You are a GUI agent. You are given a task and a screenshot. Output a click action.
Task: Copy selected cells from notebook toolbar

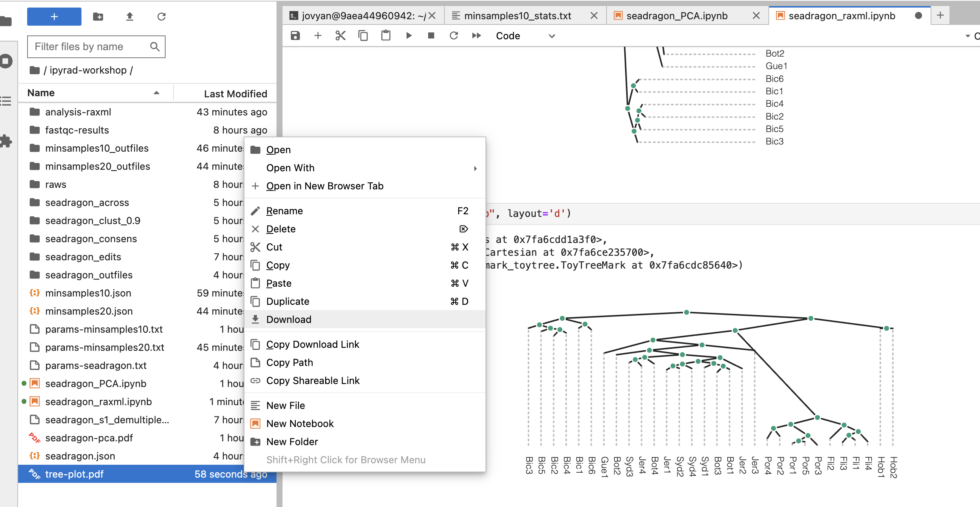(363, 36)
